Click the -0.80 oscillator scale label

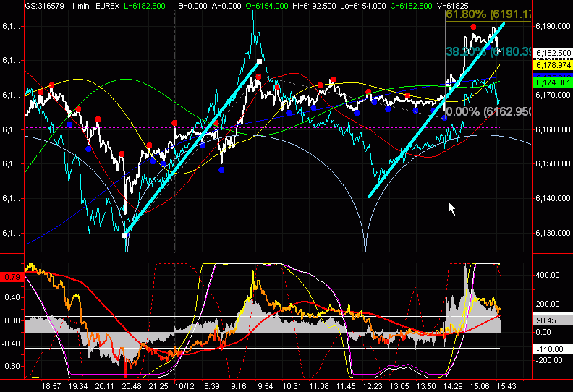[11, 366]
